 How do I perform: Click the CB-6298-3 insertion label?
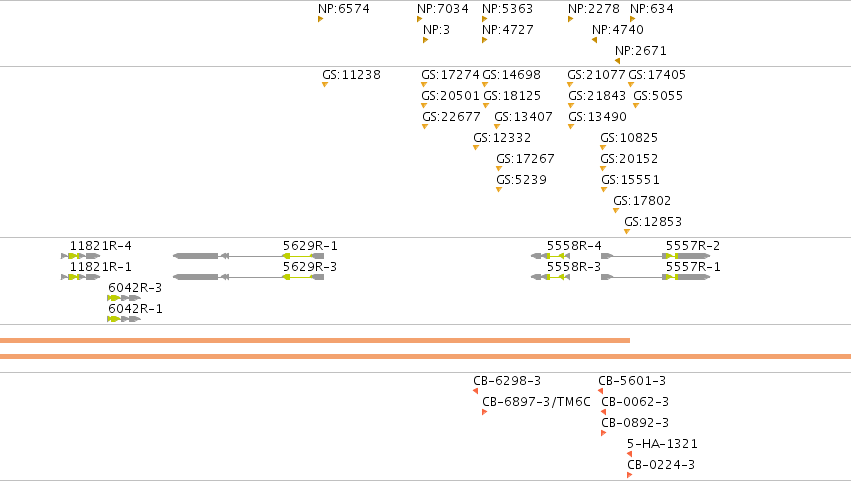click(507, 381)
